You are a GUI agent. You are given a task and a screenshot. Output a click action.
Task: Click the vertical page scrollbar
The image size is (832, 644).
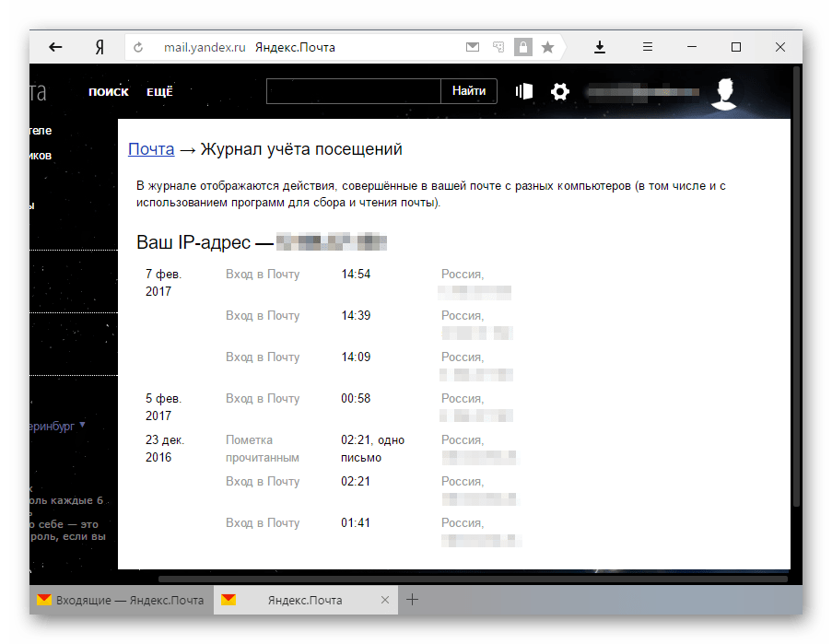point(795,322)
